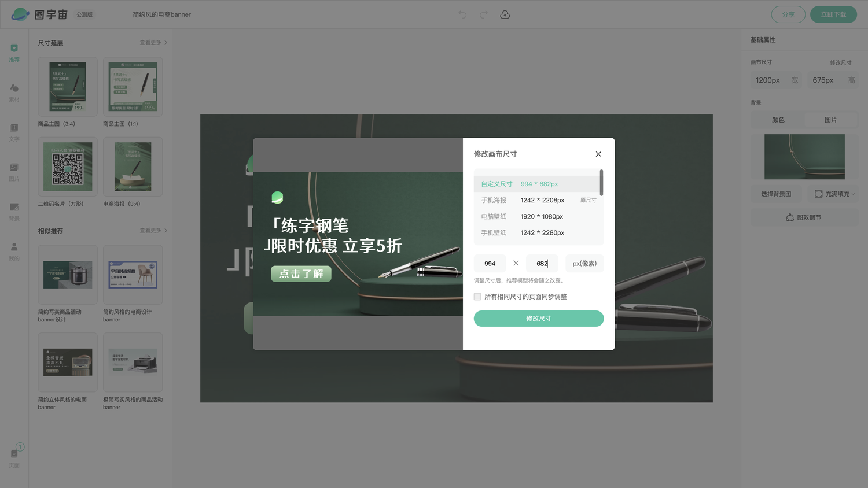Open the 充满填充 dropdown arrow

(854, 194)
